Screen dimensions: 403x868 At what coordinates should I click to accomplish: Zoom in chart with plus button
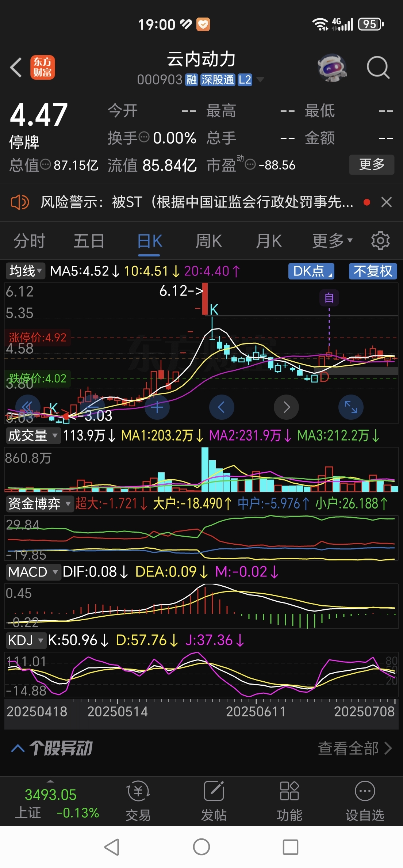[157, 407]
